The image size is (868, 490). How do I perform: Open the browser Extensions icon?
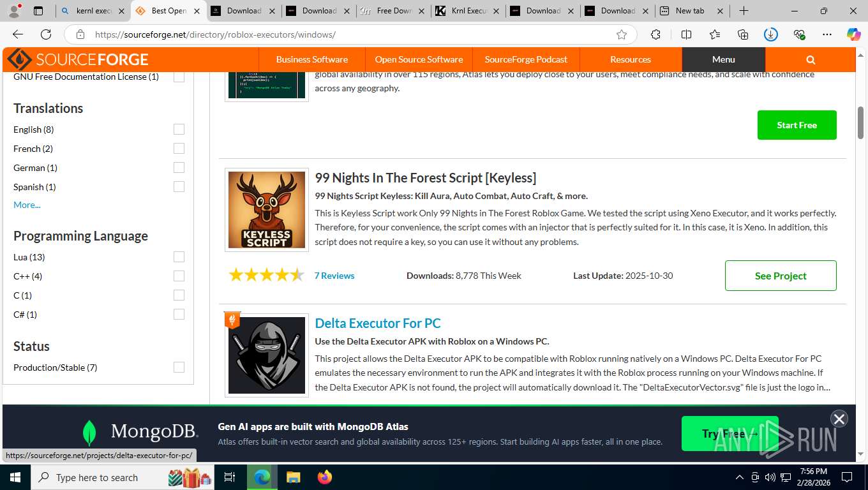pyautogui.click(x=655, y=34)
